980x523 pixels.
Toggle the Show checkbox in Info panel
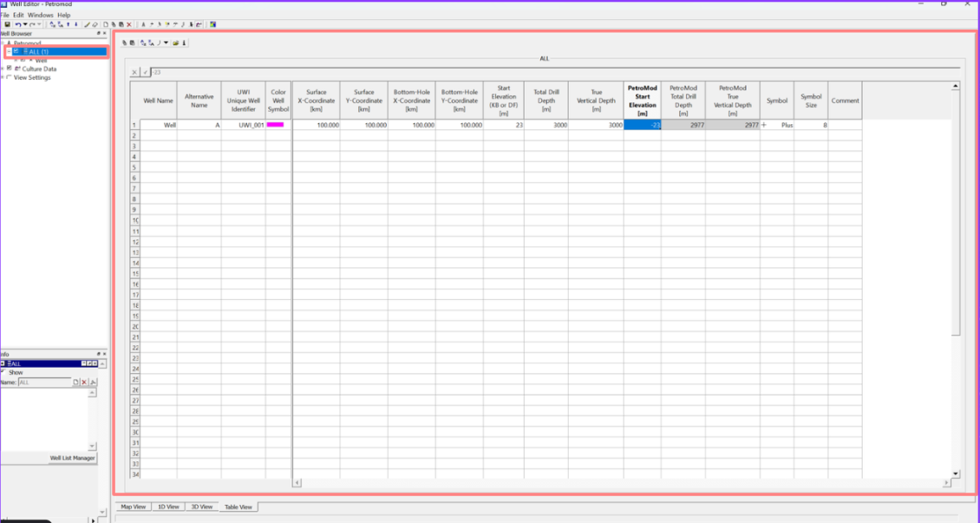point(3,372)
